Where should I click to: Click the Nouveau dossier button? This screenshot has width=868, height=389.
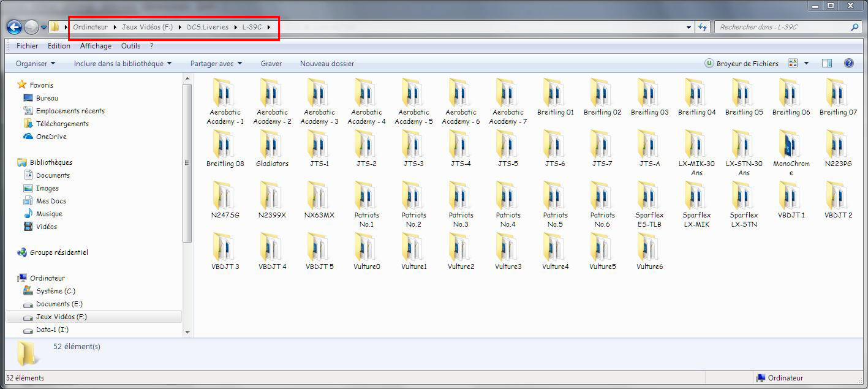327,64
